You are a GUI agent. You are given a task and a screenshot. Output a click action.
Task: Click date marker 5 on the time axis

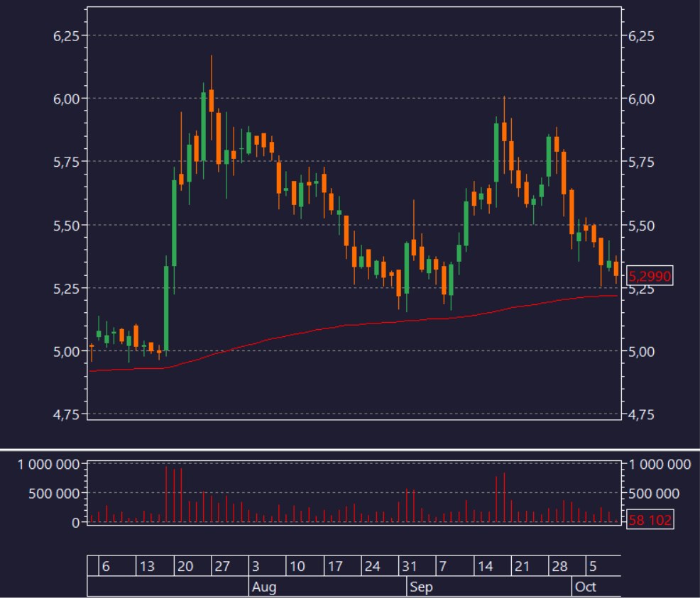coord(593,566)
